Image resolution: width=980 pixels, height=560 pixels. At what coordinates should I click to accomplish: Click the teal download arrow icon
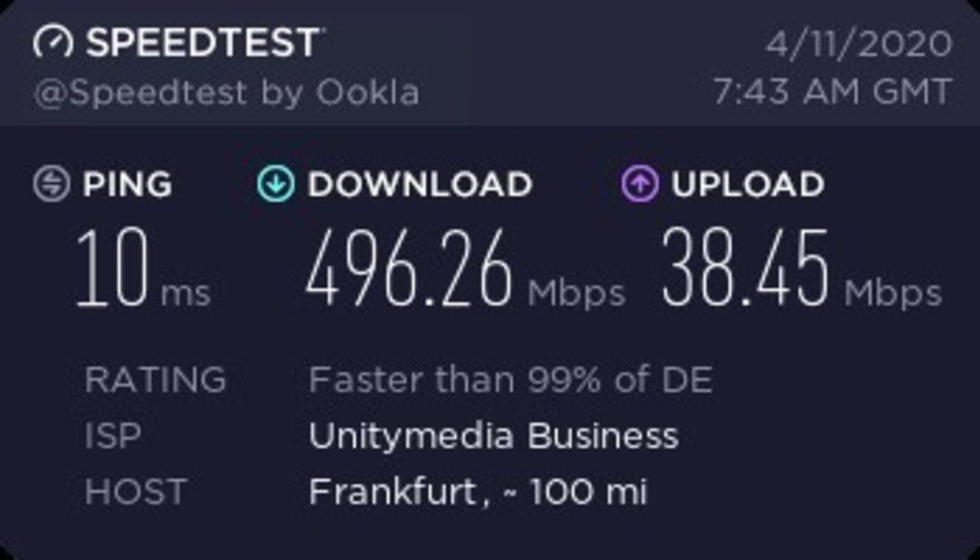click(x=275, y=184)
